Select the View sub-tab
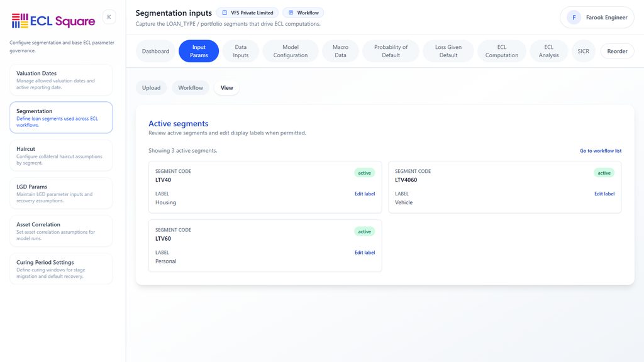 point(226,88)
